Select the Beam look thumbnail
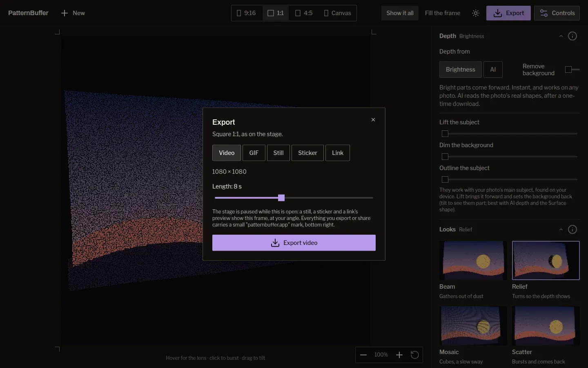Screen dimensions: 588x368 click(473, 260)
